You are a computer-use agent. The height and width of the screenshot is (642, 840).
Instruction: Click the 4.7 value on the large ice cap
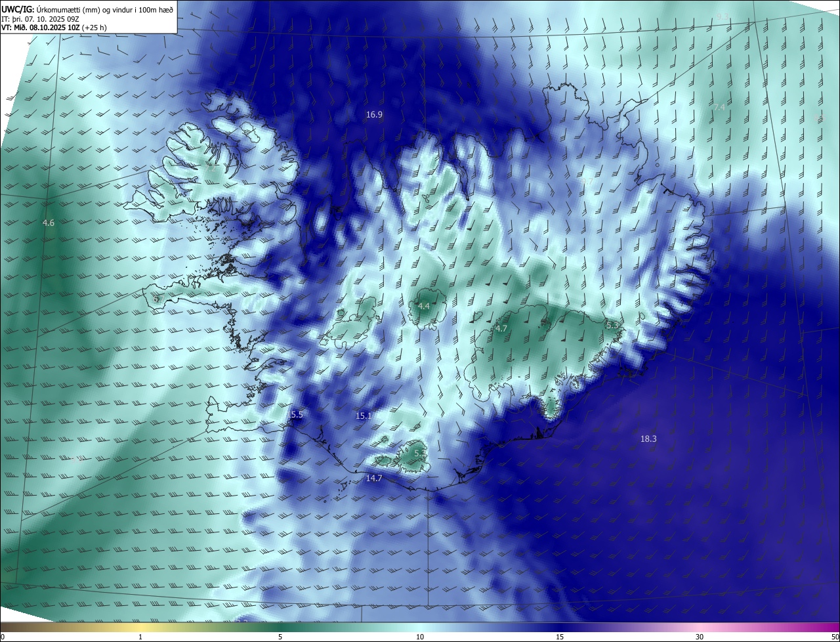(501, 329)
